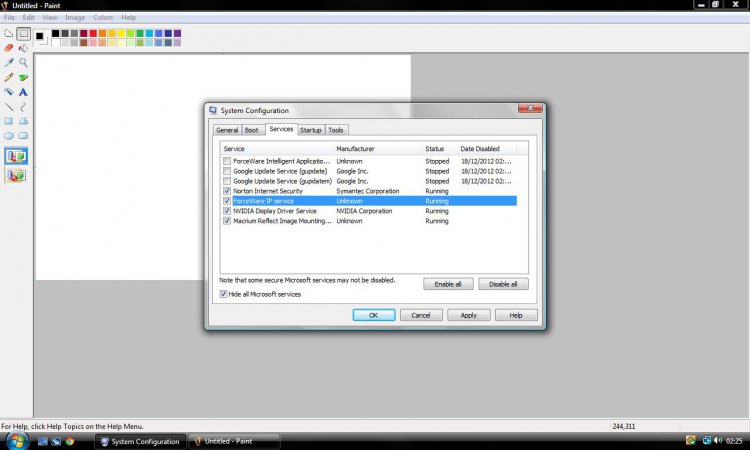Choose the transparent selection option
Viewport: 750px width, 450px height.
click(x=16, y=176)
